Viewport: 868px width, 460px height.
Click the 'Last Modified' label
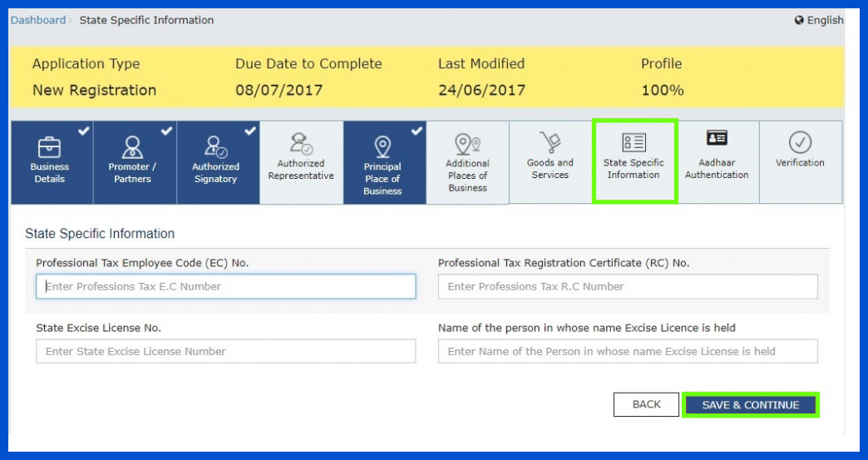pyautogui.click(x=481, y=64)
